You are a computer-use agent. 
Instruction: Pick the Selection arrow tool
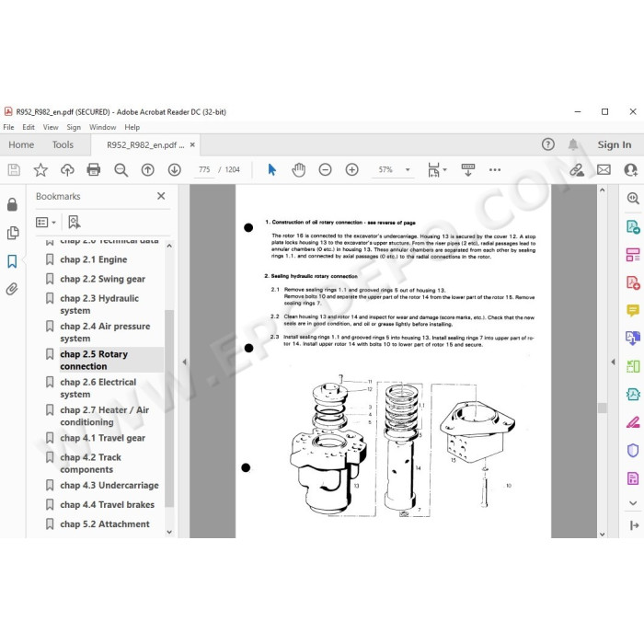272,169
